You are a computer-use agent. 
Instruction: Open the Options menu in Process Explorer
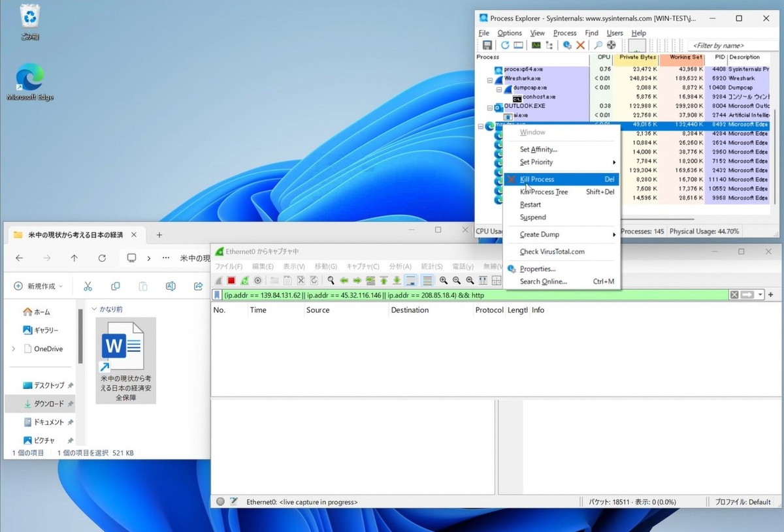point(510,33)
